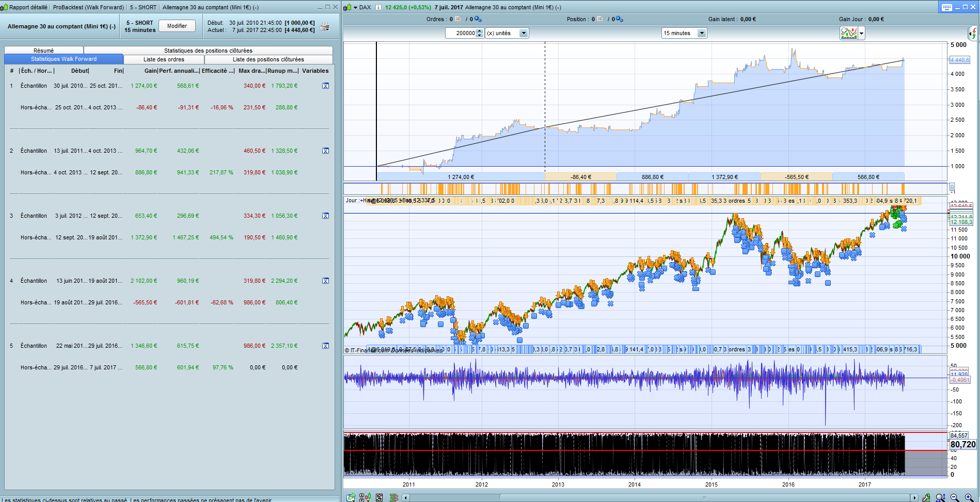Click the DAX instrument info icon
The width and height of the screenshot is (980, 502).
pos(378,7)
